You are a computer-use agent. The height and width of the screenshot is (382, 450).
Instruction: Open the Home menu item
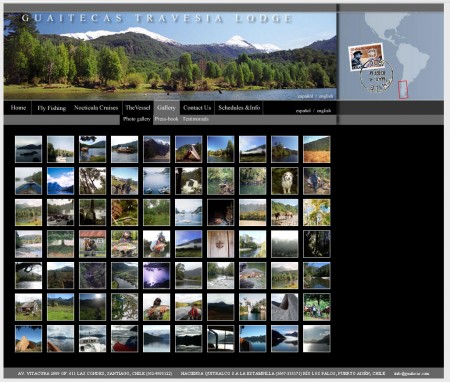click(x=18, y=108)
